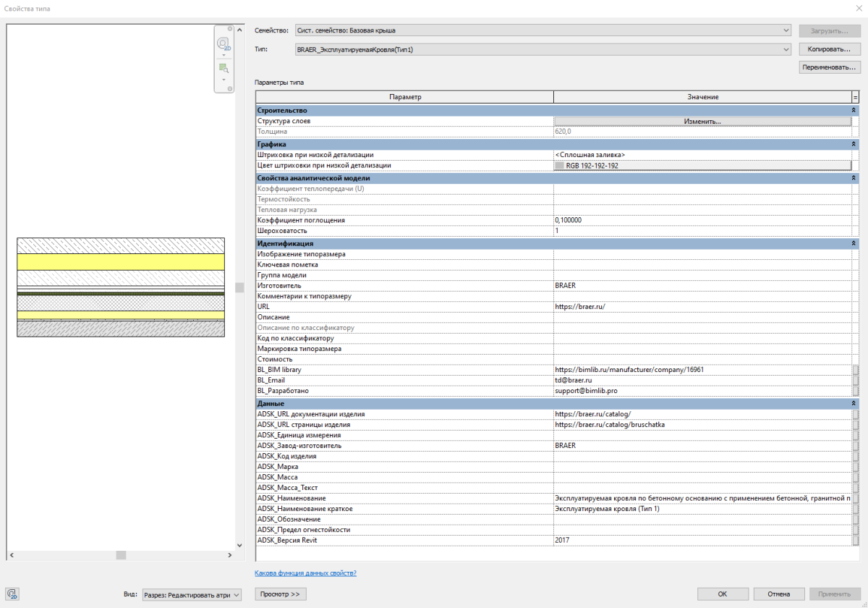Screen dimensions: 868x608
Task: Click the zoom region icon in the preview navigation bar
Action: [224, 67]
